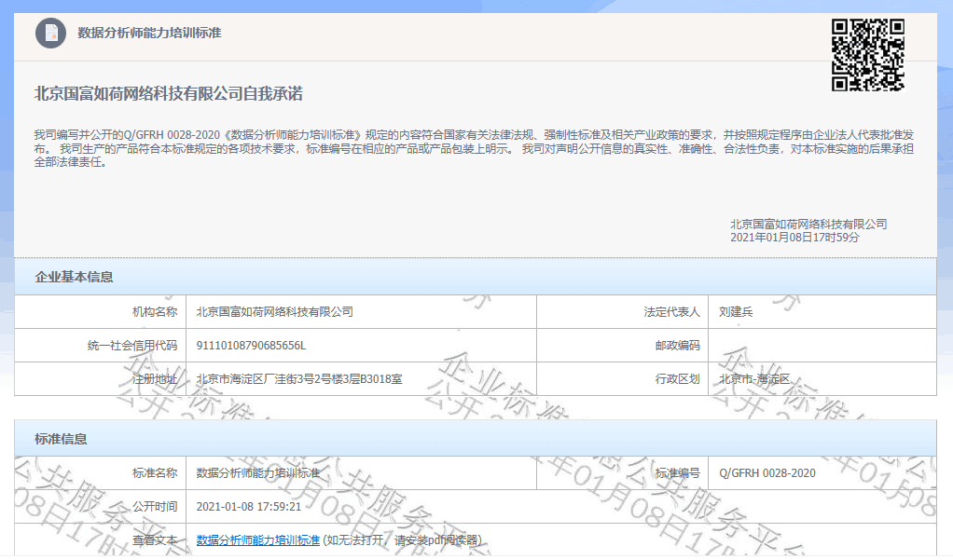Click standard name value in 标准名称 row
Image resolution: width=953 pixels, height=560 pixels.
[x=257, y=473]
